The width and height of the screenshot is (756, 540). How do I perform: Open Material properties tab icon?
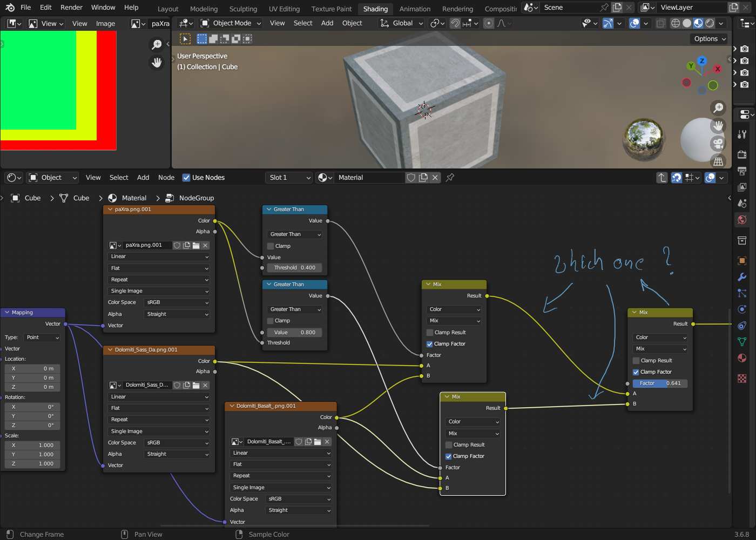click(x=742, y=358)
